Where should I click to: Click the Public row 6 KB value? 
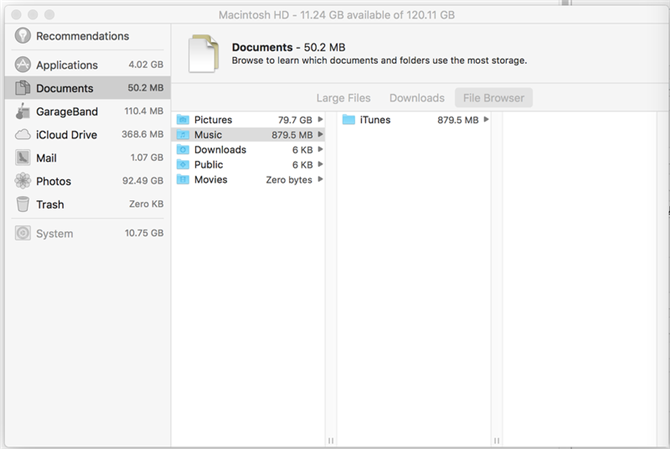click(x=302, y=165)
